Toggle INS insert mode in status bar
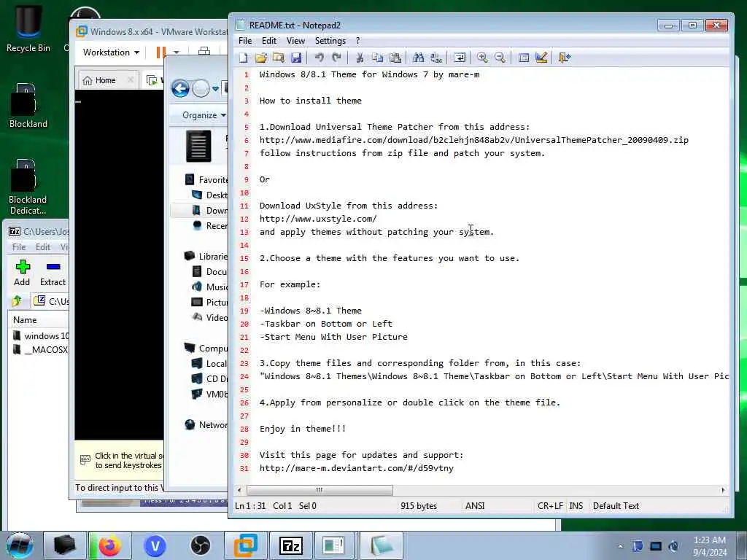 click(576, 506)
